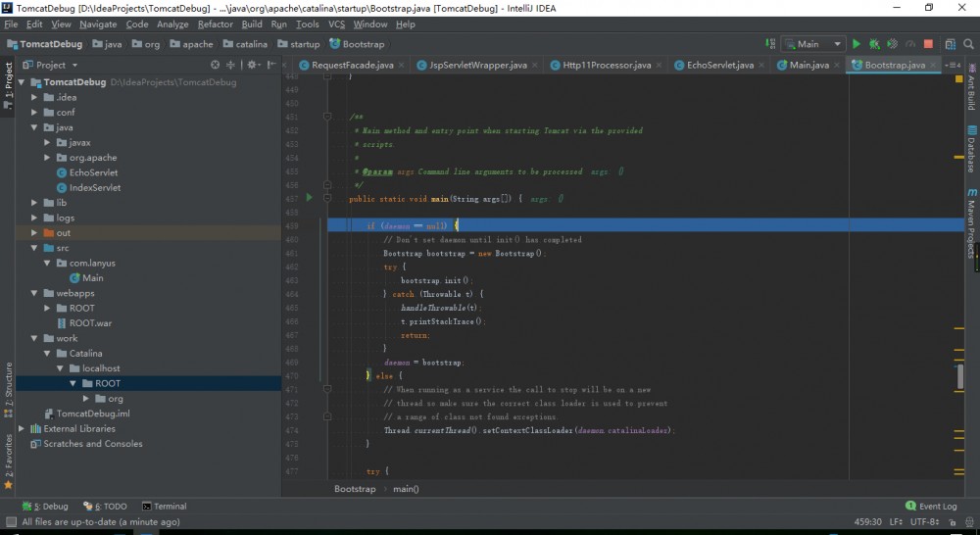Collapse the webapps folder
Screen dimensions: 980x535
pyautogui.click(x=34, y=293)
